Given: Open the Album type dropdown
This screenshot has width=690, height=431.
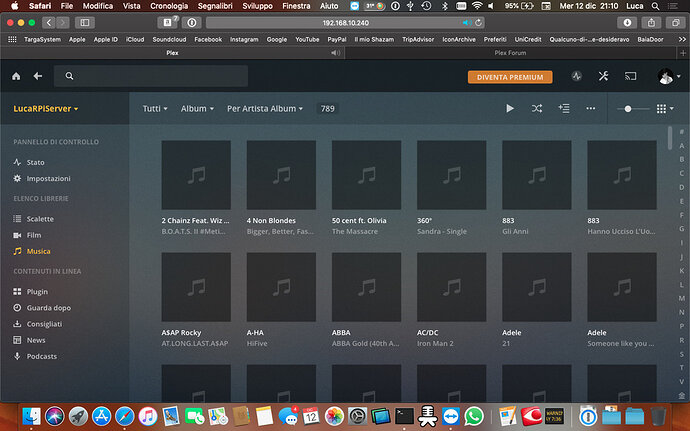Looking at the screenshot, I should tap(197, 108).
